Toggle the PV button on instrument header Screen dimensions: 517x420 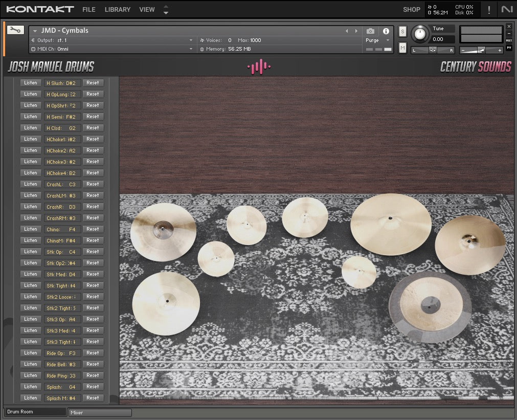(x=509, y=48)
